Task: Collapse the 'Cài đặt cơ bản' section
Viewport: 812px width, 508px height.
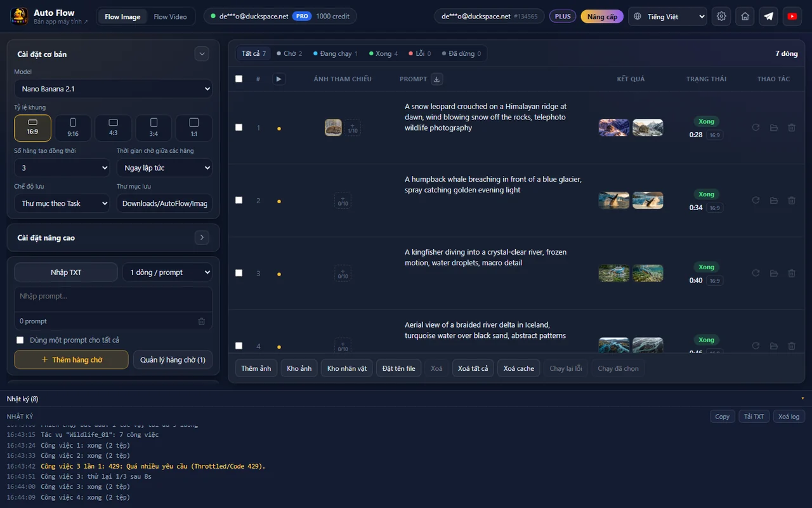Action: (x=202, y=54)
